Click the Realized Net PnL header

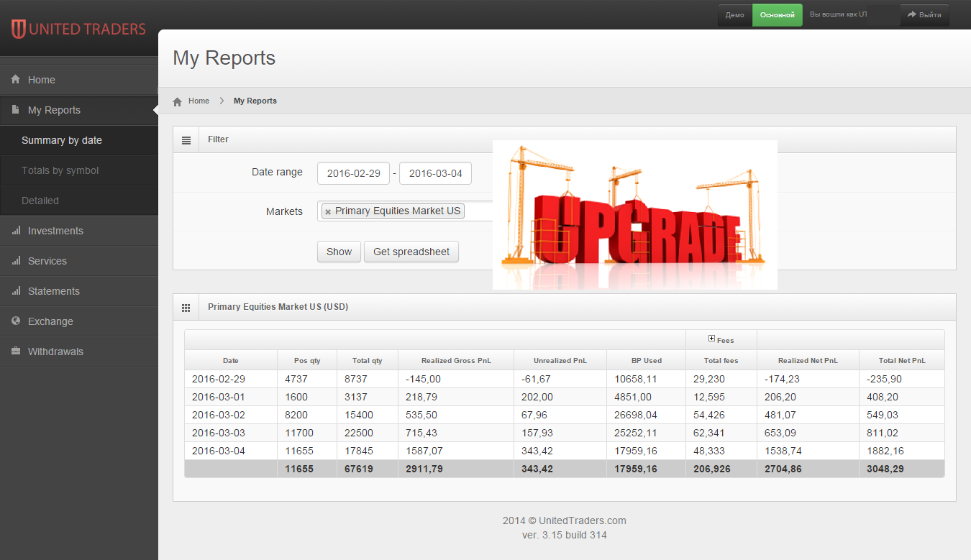[x=808, y=360]
